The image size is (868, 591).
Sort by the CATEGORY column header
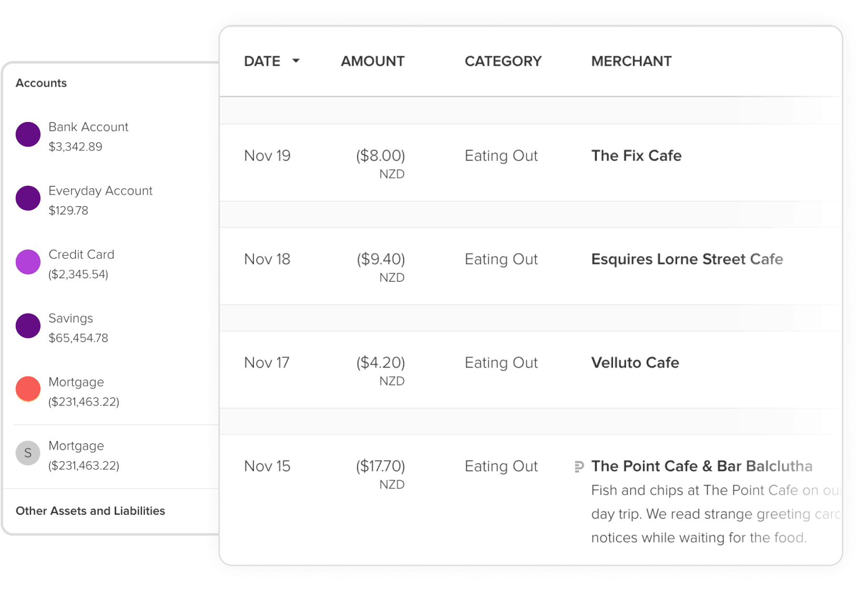[x=503, y=61]
